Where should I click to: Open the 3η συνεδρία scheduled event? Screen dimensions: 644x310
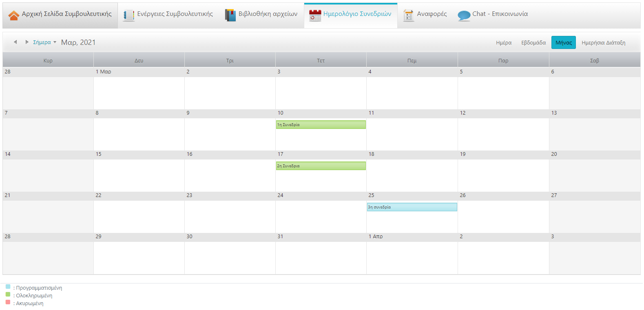412,207
